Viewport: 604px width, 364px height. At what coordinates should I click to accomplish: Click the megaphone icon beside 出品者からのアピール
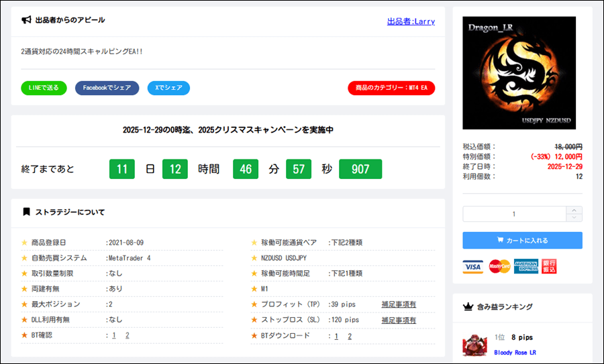click(26, 20)
